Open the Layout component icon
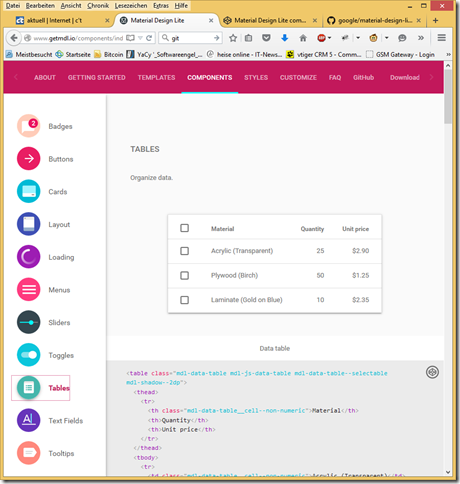The image size is (460, 484). [x=28, y=224]
